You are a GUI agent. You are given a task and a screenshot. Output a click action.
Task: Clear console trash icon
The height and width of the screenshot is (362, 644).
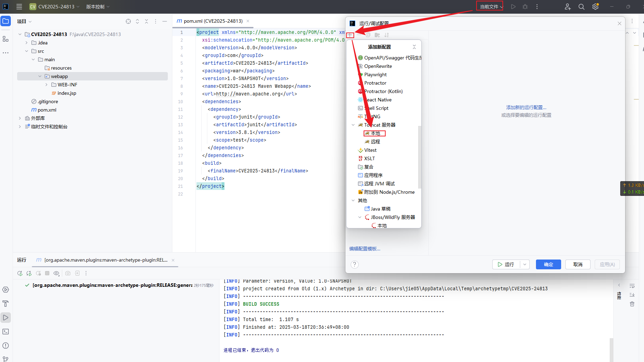click(x=632, y=304)
